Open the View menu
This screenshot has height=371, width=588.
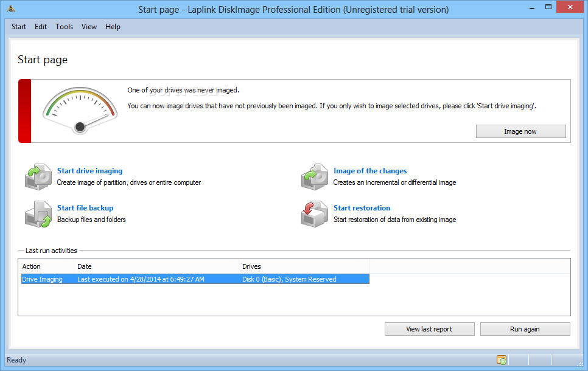tap(89, 27)
